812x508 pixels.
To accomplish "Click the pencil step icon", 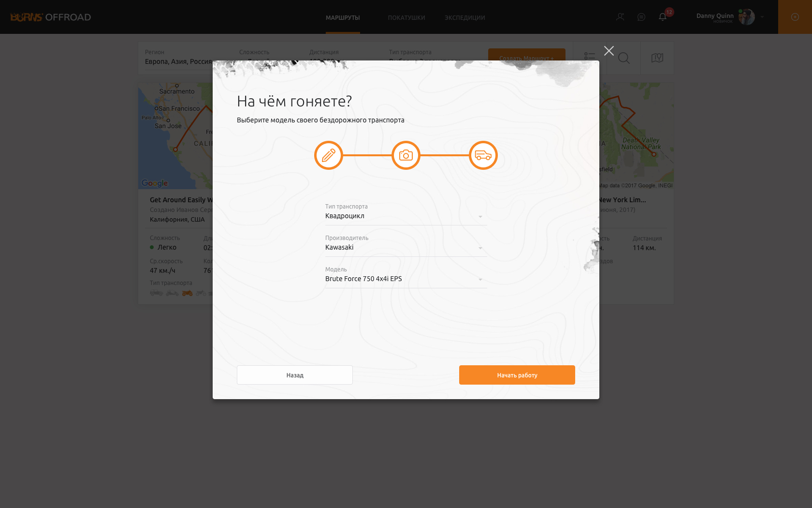I will click(x=329, y=155).
